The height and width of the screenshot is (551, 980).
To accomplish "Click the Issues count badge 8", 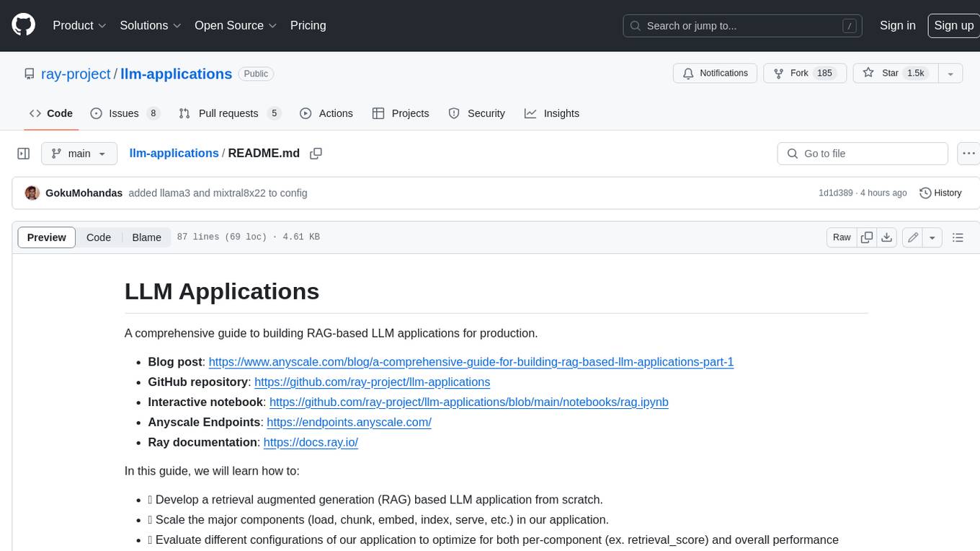I will pyautogui.click(x=153, y=113).
